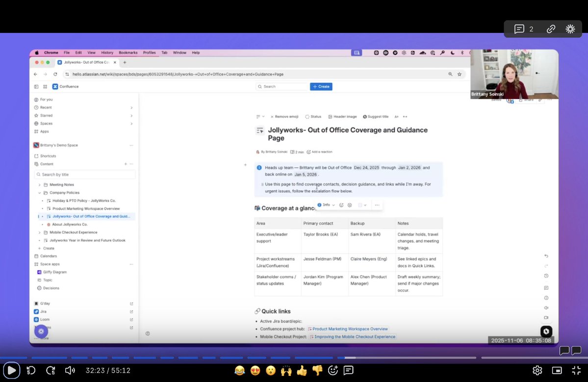This screenshot has height=382, width=588.
Task: Add new content with plus icon beside Content
Action: pyautogui.click(x=126, y=164)
